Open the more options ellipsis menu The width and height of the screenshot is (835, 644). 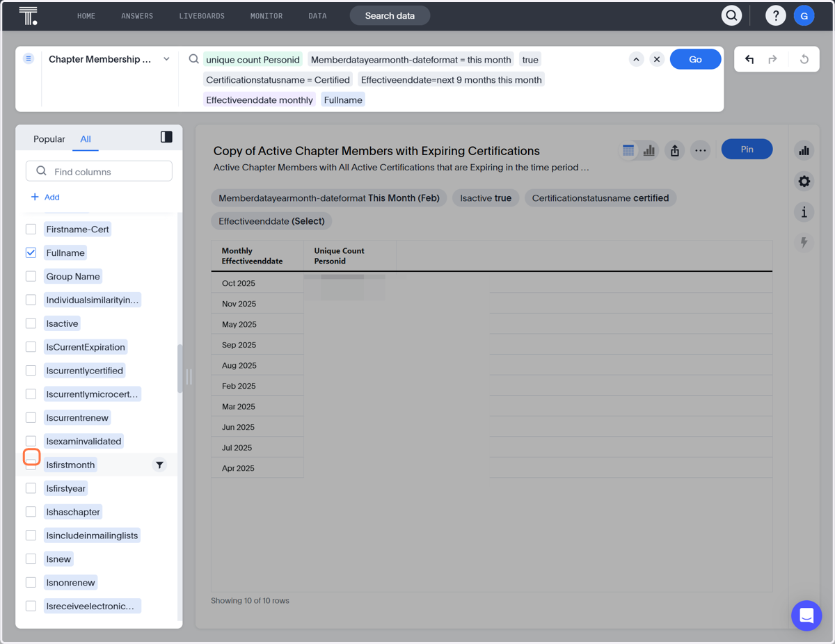(x=700, y=150)
